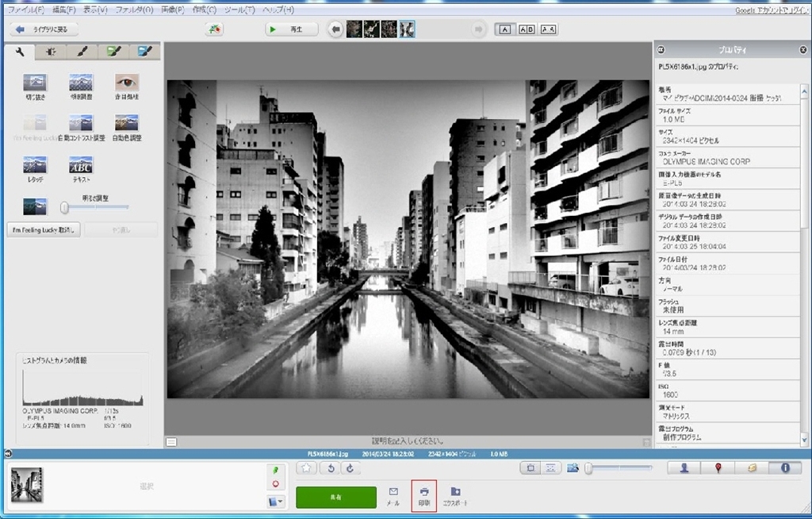This screenshot has width=812, height=519.
Task: Open the 表示(V) menu
Action: 95,10
